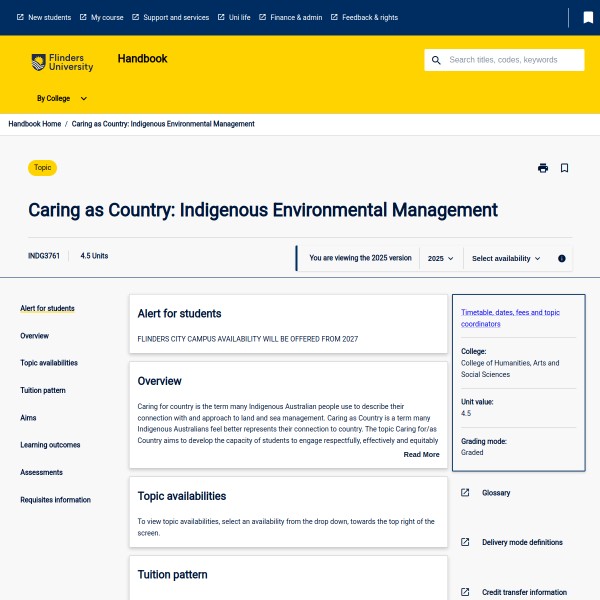Click the search titles, codes, keywords field
The height and width of the screenshot is (600, 600).
pos(513,60)
